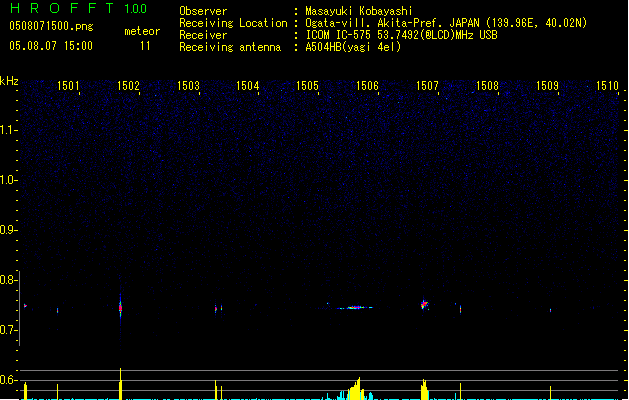Click observer name Masayuki Kobayashi

pos(359,11)
